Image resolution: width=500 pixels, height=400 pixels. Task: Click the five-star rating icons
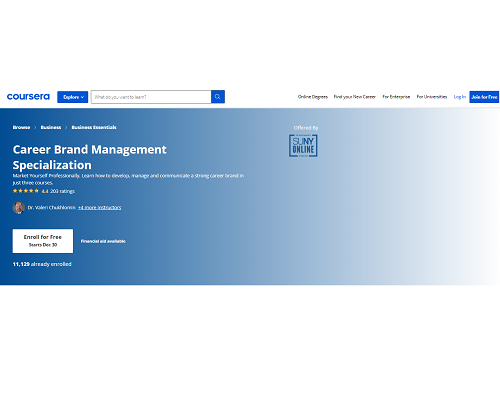26,191
